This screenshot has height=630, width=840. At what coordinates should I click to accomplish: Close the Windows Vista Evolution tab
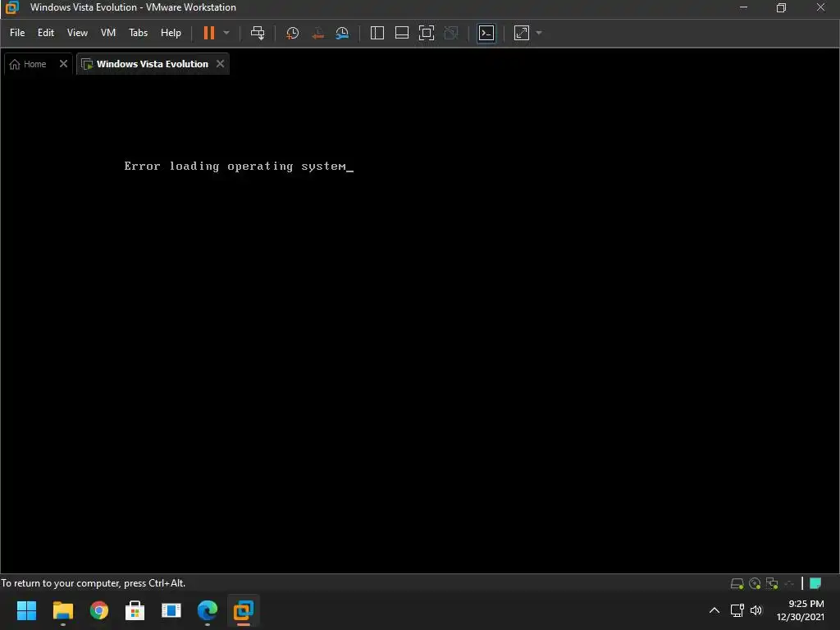click(x=220, y=64)
